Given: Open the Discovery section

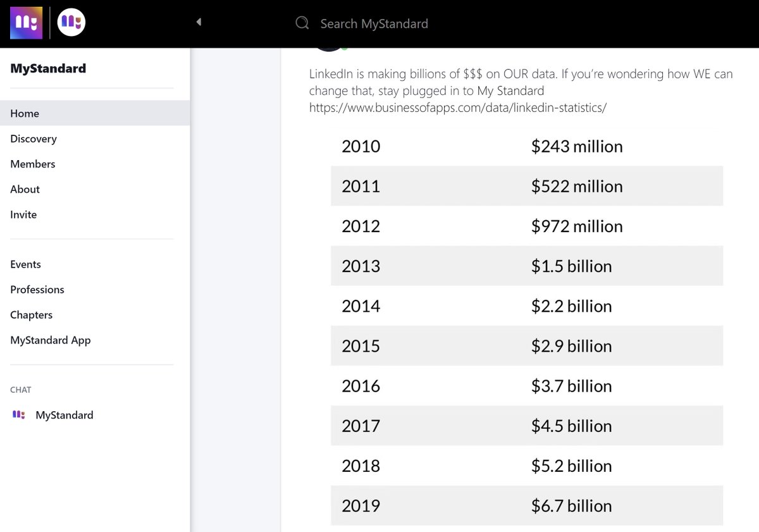Looking at the screenshot, I should (x=34, y=139).
